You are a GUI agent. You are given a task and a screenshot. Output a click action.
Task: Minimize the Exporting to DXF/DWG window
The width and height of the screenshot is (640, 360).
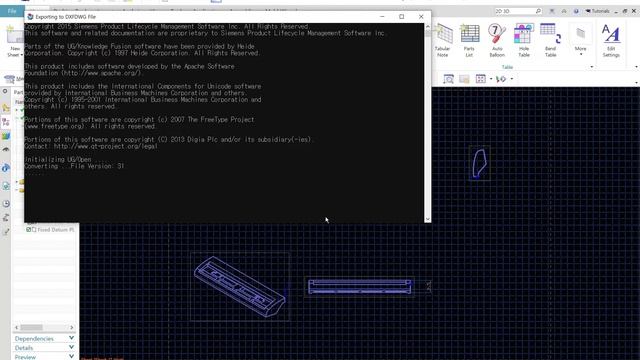point(382,17)
